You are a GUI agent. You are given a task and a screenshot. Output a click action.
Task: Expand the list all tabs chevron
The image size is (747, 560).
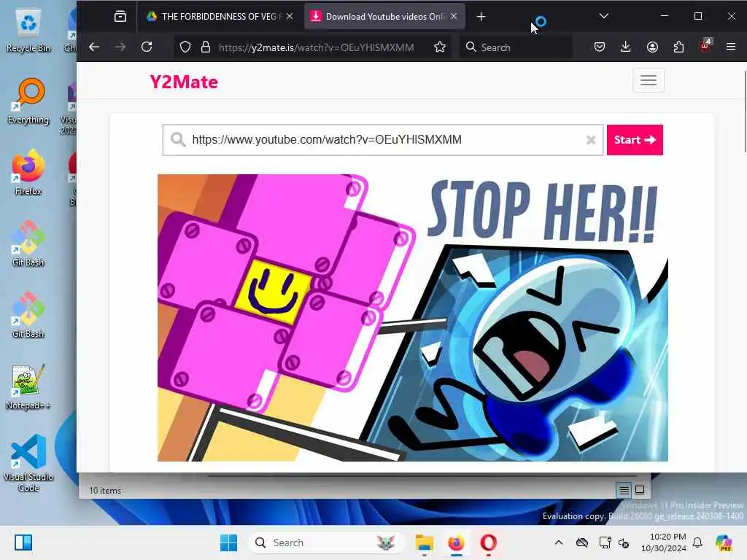[603, 16]
